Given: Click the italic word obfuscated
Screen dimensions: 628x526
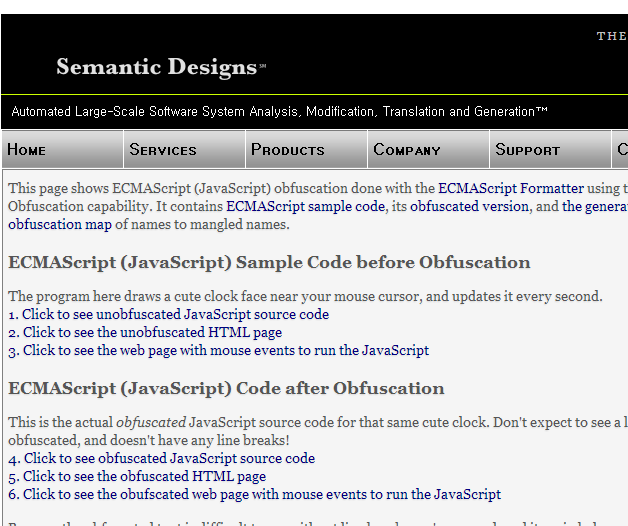Looking at the screenshot, I should point(151,422).
